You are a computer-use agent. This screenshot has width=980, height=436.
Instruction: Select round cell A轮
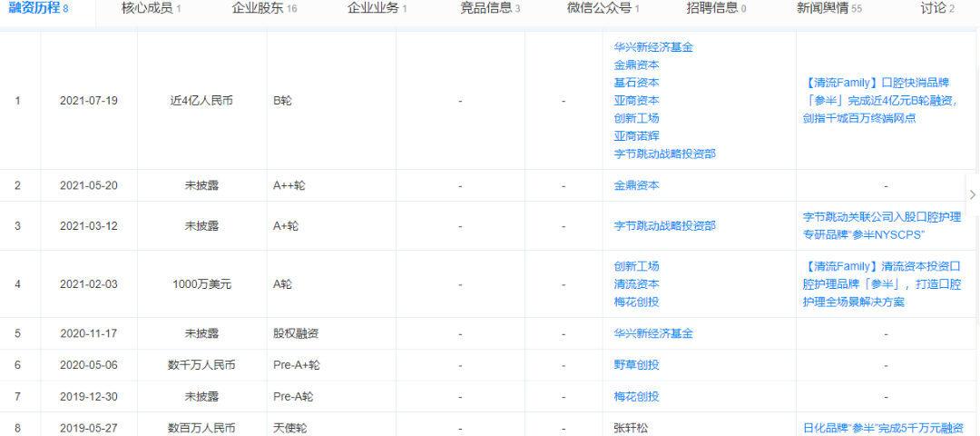point(282,284)
